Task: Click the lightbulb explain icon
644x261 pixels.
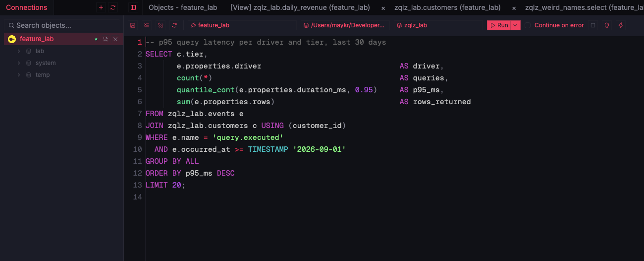Action: [607, 25]
